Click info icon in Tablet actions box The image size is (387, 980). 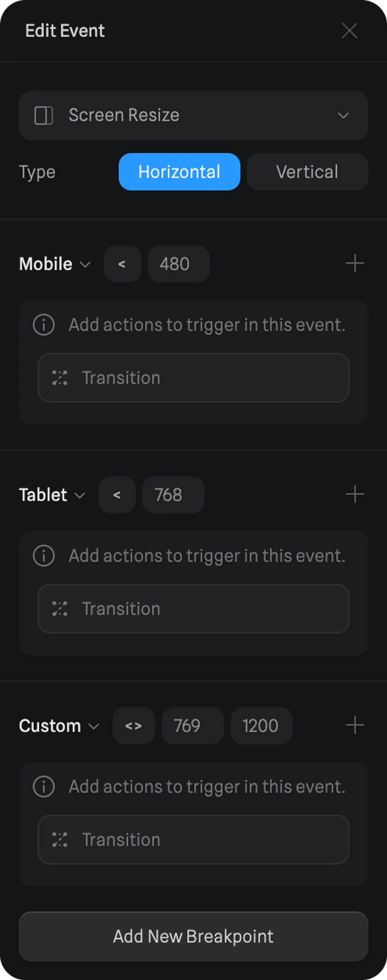click(x=44, y=556)
